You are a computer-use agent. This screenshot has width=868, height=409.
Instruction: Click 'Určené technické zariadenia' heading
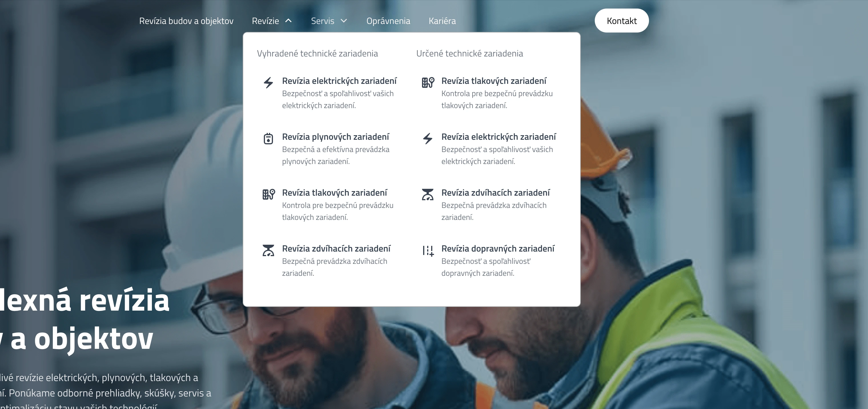(470, 54)
